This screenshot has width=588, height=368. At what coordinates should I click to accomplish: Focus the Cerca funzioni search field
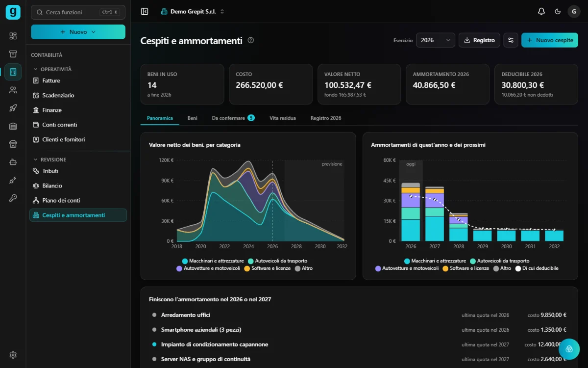tap(78, 12)
